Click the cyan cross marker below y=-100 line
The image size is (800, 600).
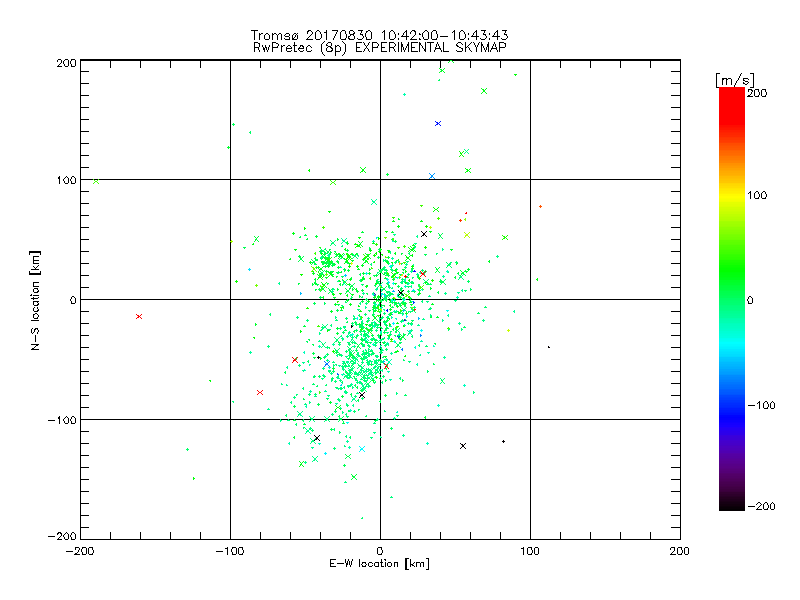tap(362, 449)
